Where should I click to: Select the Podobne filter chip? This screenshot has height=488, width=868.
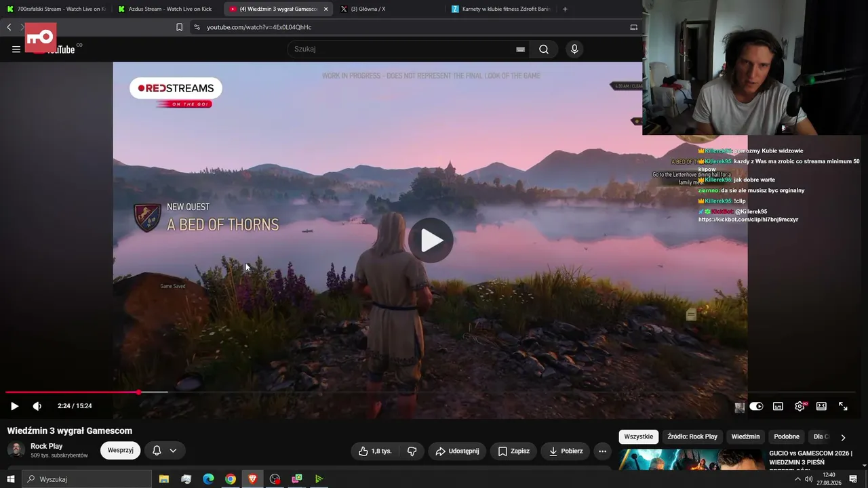click(787, 436)
